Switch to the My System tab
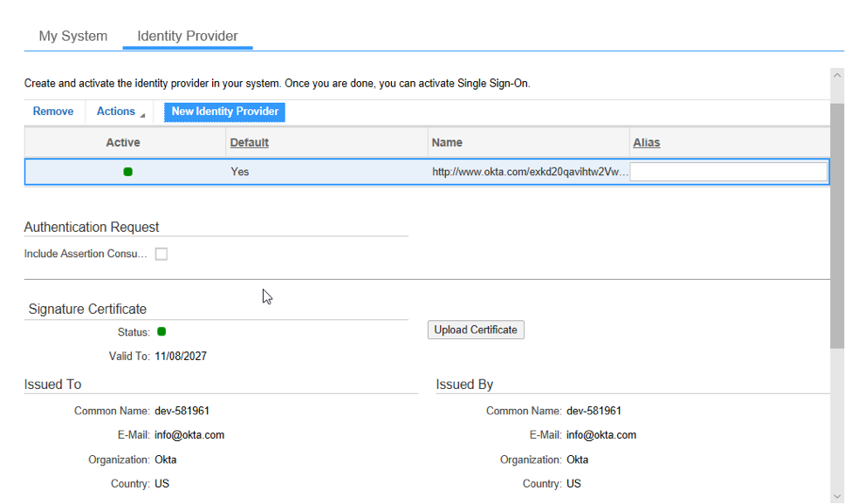This screenshot has height=504, width=851. pos(72,36)
